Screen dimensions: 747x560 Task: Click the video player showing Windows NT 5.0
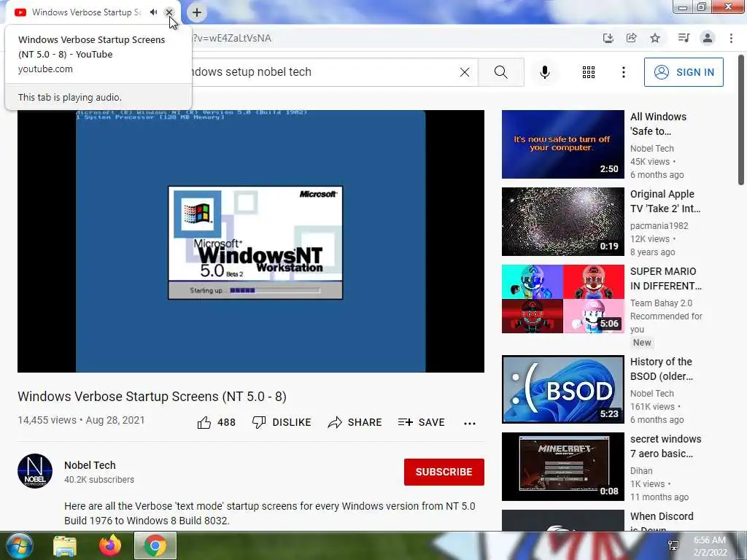pos(251,241)
